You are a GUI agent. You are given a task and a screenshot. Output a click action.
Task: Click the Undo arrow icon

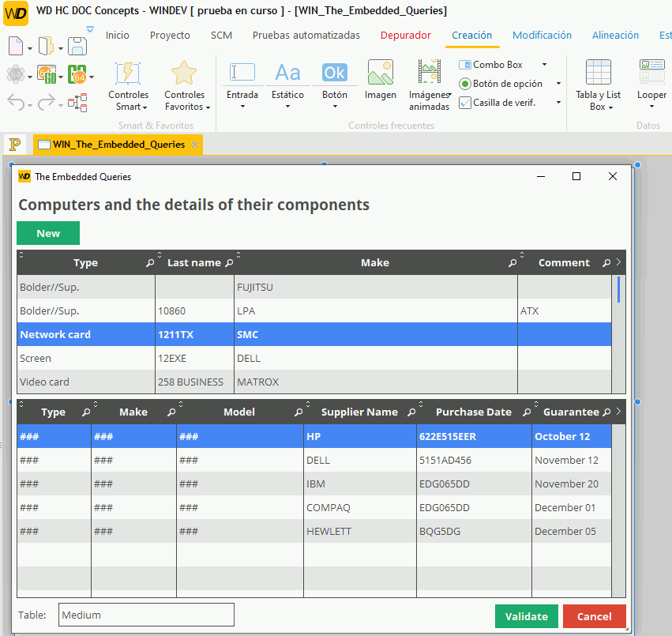[x=17, y=103]
